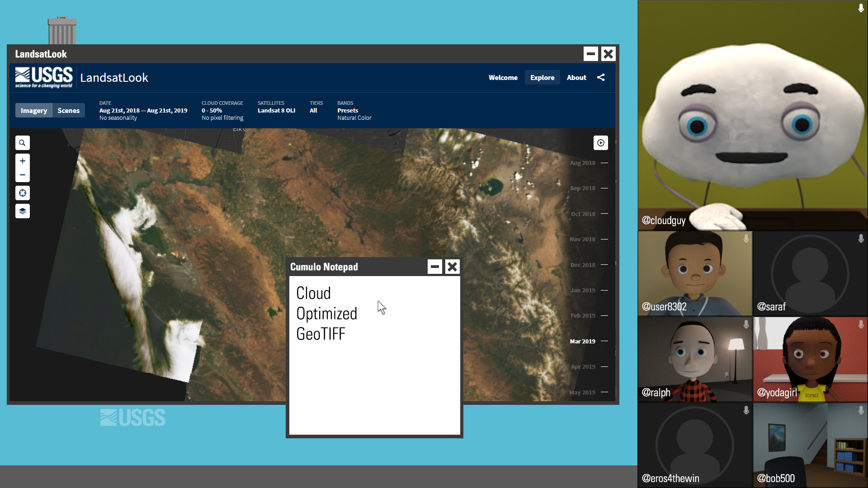Screen dimensions: 868x488
Task: Toggle @saraf's microphone icon
Action: [861, 239]
